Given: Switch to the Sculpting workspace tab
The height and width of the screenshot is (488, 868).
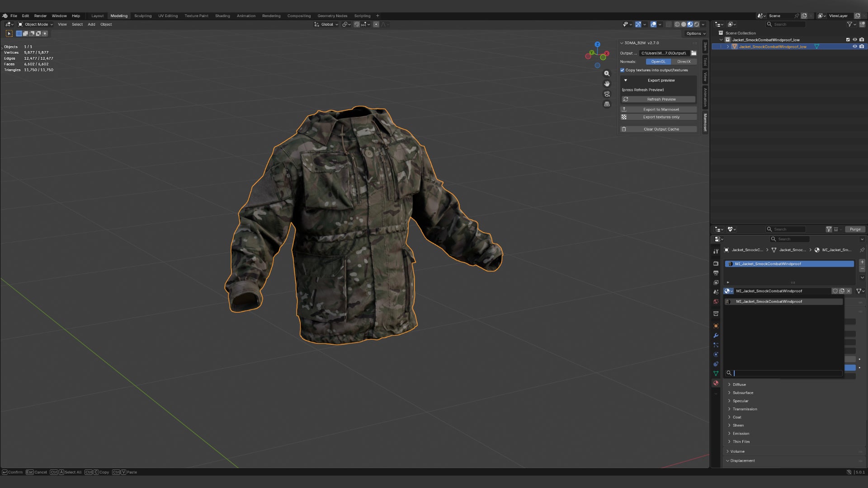Looking at the screenshot, I should coord(143,16).
